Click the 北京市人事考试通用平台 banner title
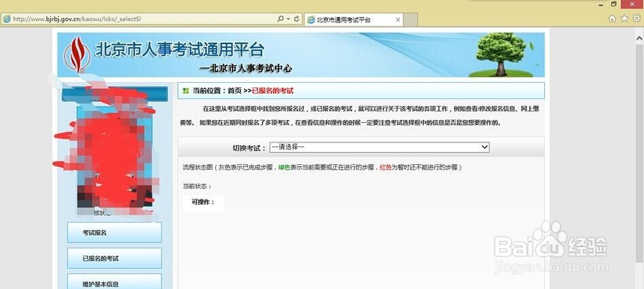Viewport: 644px width, 289px height. [x=179, y=50]
